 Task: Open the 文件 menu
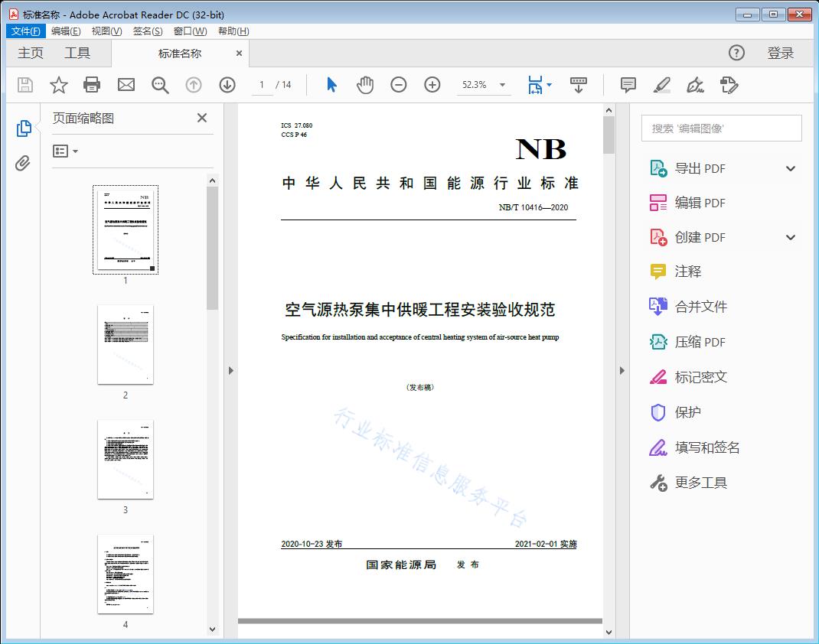point(25,31)
